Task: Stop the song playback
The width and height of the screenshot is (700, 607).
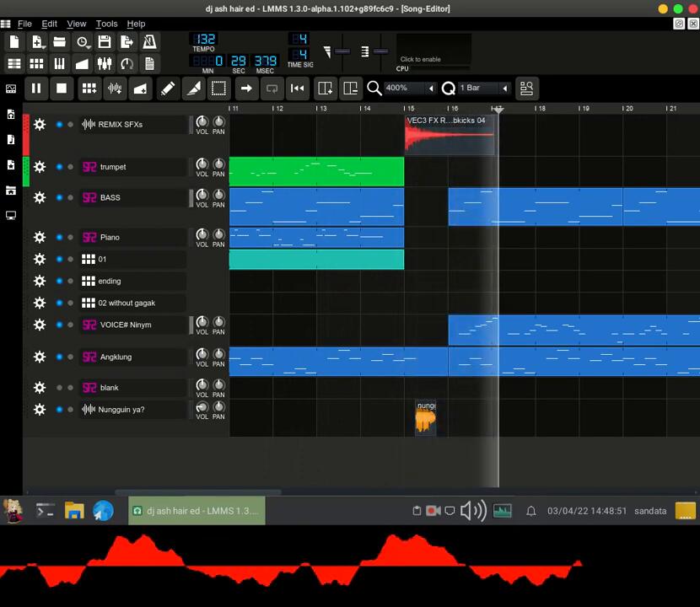Action: pyautogui.click(x=62, y=88)
